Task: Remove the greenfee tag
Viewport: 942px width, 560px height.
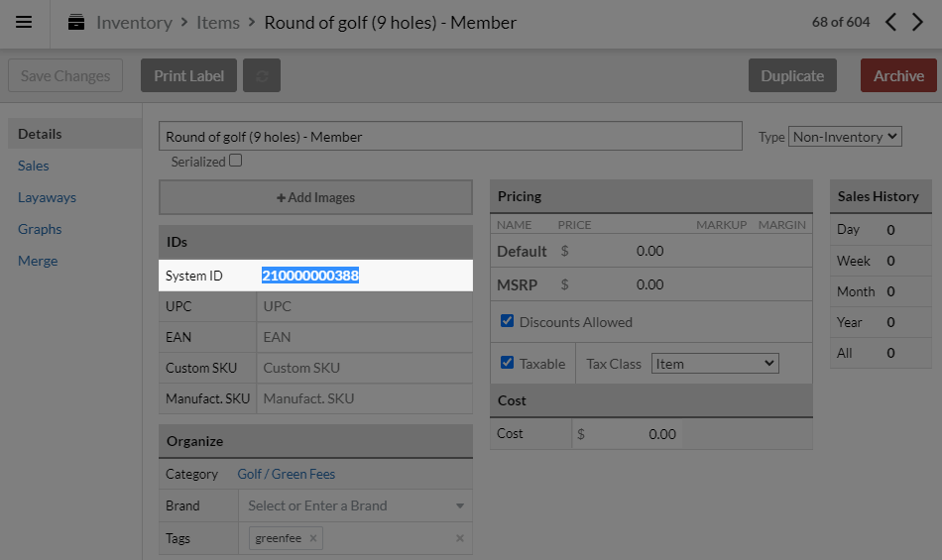Action: click(x=313, y=538)
